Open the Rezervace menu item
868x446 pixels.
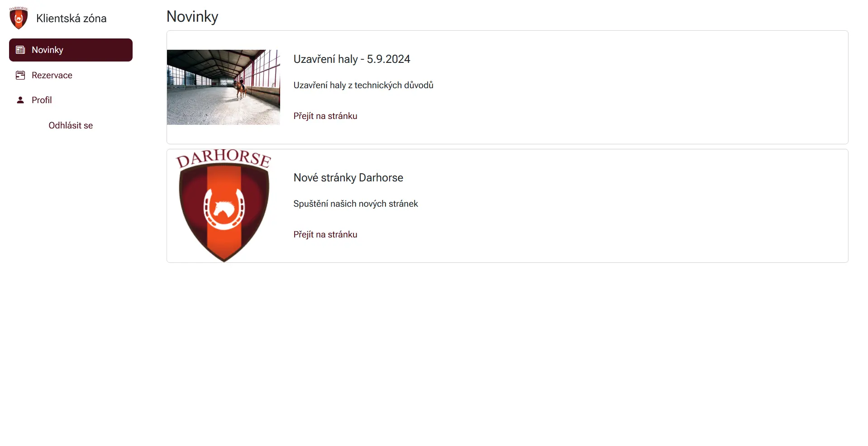pos(71,75)
